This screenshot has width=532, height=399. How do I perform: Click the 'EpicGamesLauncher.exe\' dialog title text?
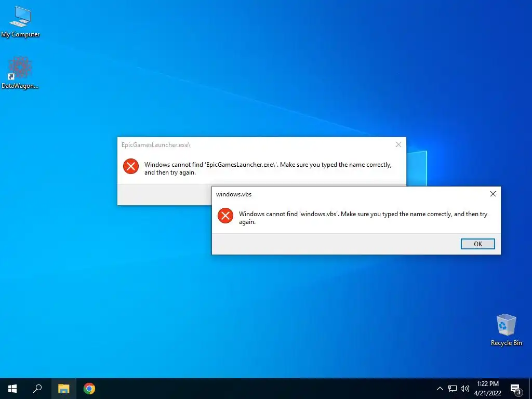156,145
